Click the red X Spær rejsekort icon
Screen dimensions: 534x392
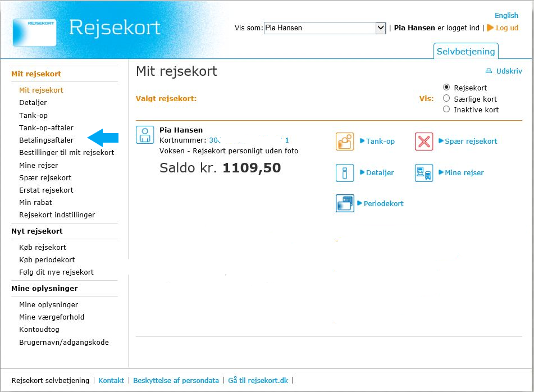[424, 142]
